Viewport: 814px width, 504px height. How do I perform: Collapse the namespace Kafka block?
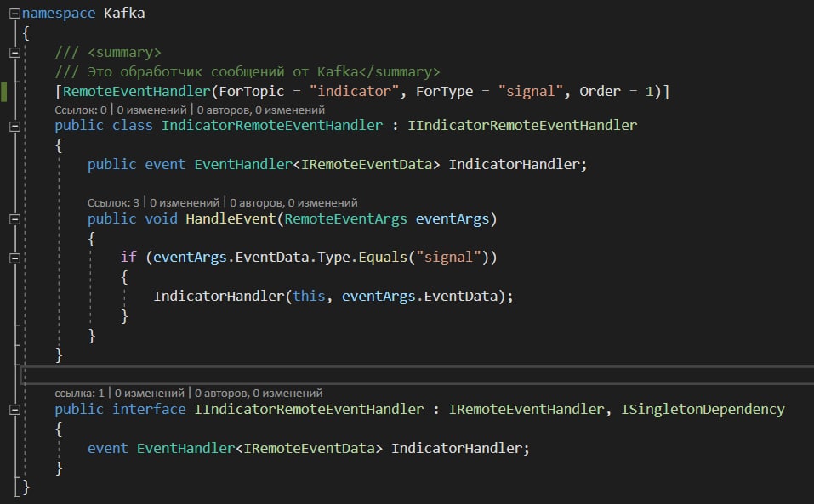pyautogui.click(x=14, y=14)
